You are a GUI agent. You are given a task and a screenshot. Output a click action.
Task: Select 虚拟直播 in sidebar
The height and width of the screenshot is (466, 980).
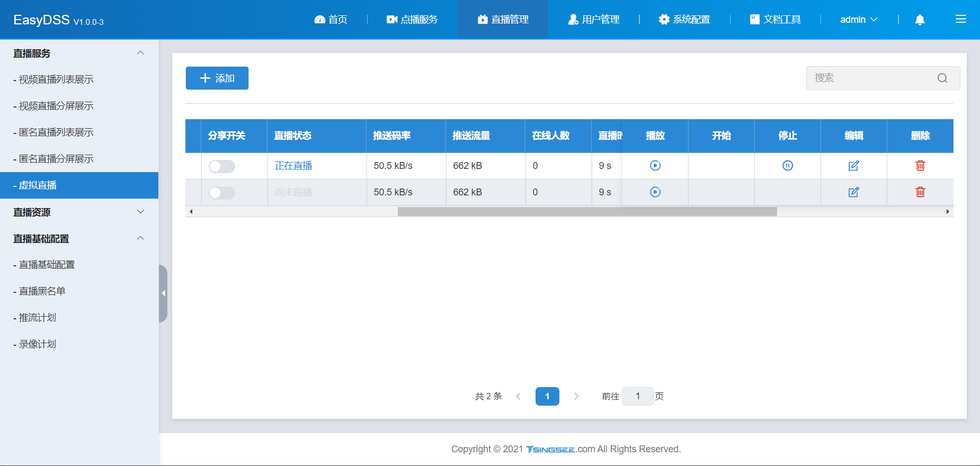(79, 185)
